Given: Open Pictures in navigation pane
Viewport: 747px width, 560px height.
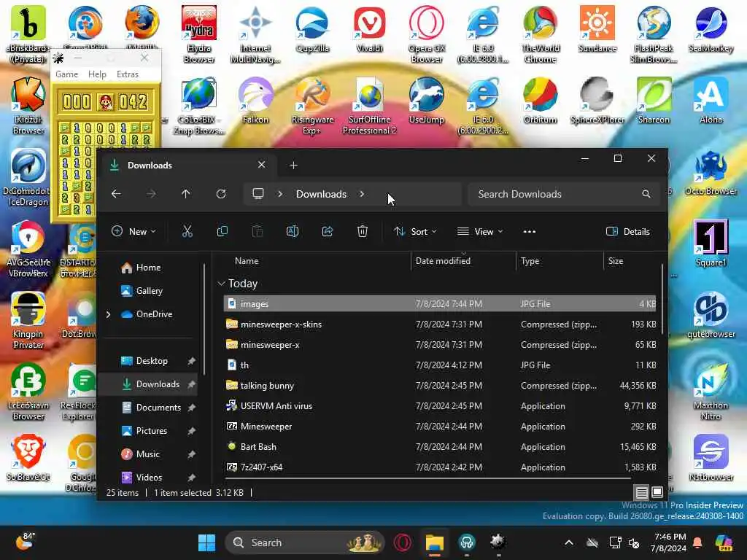Looking at the screenshot, I should coord(152,431).
